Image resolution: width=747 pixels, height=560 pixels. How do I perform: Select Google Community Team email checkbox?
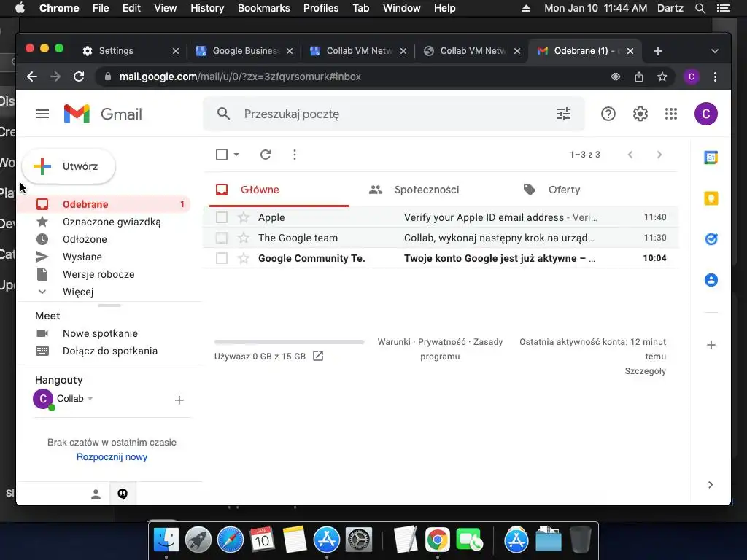point(222,258)
